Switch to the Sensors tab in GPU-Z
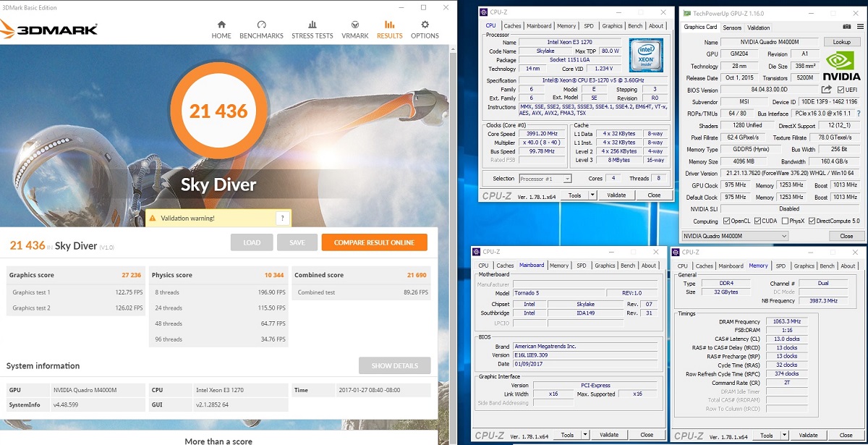Image resolution: width=868 pixels, height=445 pixels. (732, 27)
